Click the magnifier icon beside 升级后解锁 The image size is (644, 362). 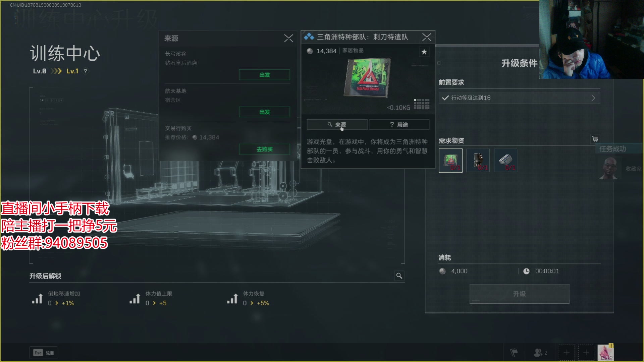[x=399, y=276]
